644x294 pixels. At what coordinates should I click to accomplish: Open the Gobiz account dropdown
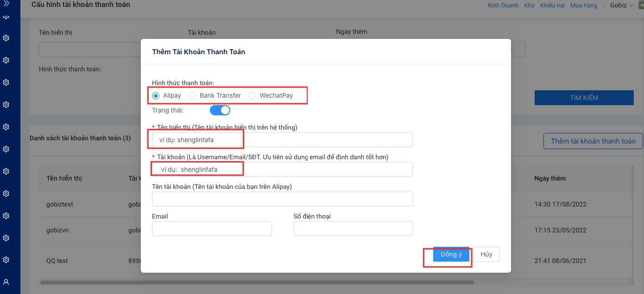point(621,6)
